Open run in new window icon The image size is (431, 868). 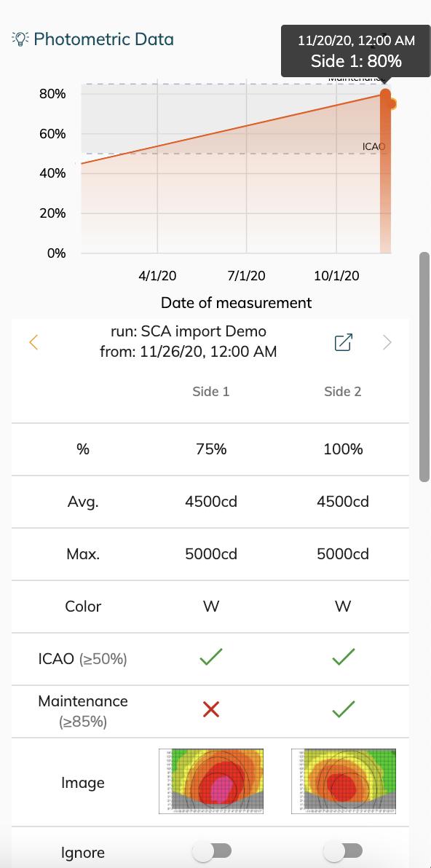344,342
